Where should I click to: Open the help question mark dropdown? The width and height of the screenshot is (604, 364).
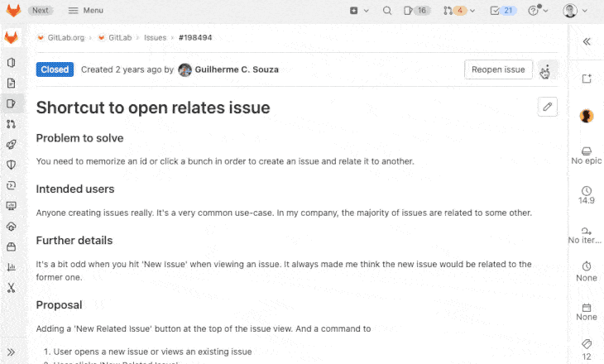point(538,11)
